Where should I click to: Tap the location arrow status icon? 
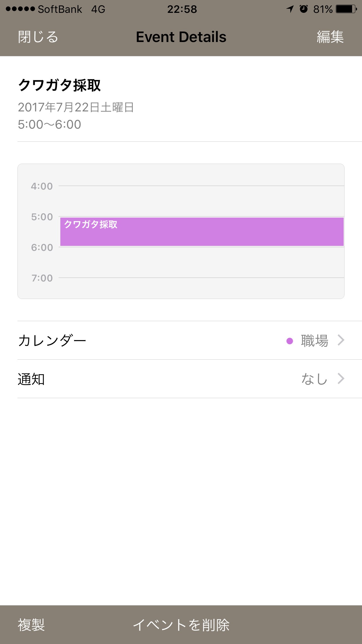(x=290, y=9)
